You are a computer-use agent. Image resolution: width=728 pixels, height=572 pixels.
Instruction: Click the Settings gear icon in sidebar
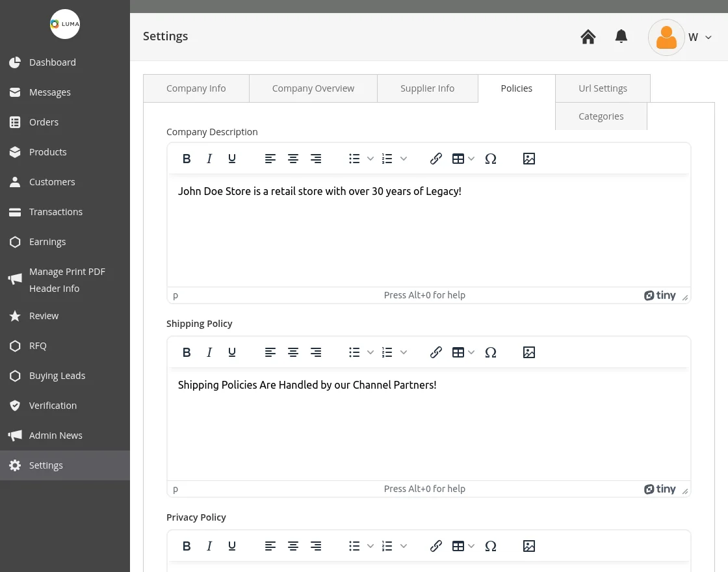tap(15, 465)
